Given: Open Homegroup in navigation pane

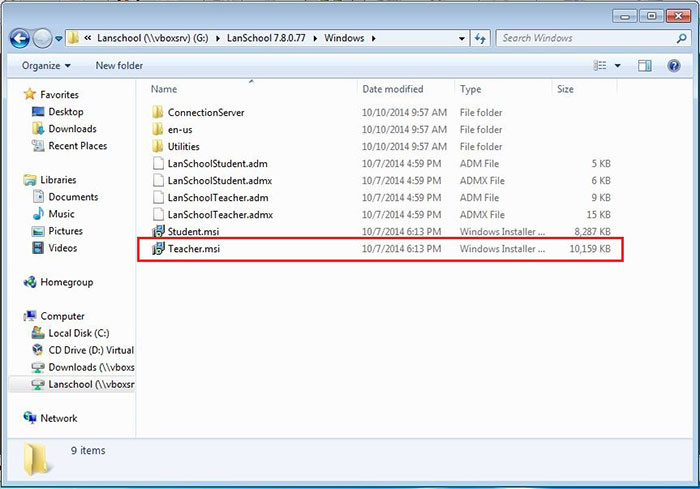Looking at the screenshot, I should [x=67, y=282].
